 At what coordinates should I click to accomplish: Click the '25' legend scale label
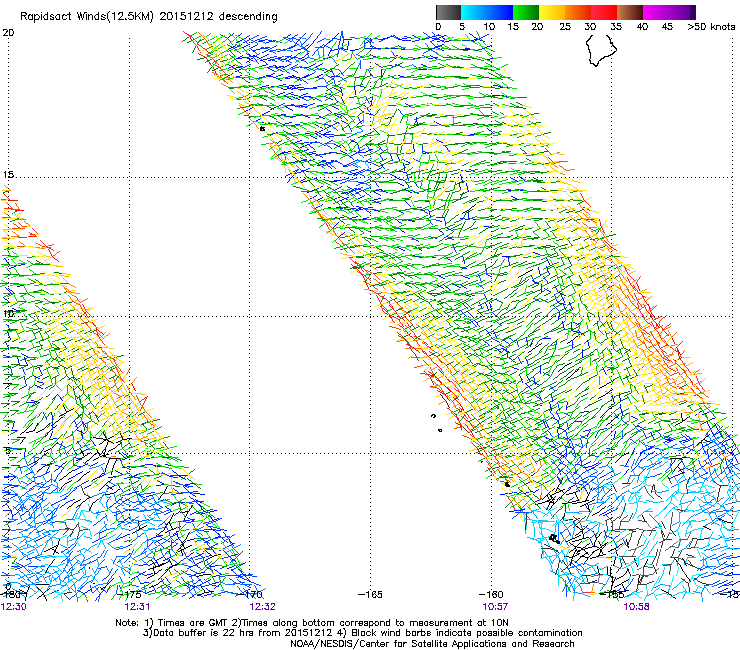tap(564, 27)
